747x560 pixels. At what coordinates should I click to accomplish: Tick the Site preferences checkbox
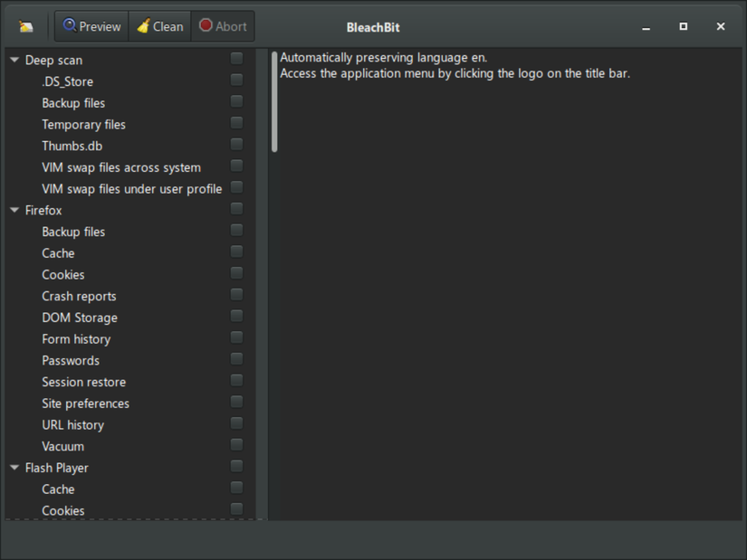coord(236,402)
